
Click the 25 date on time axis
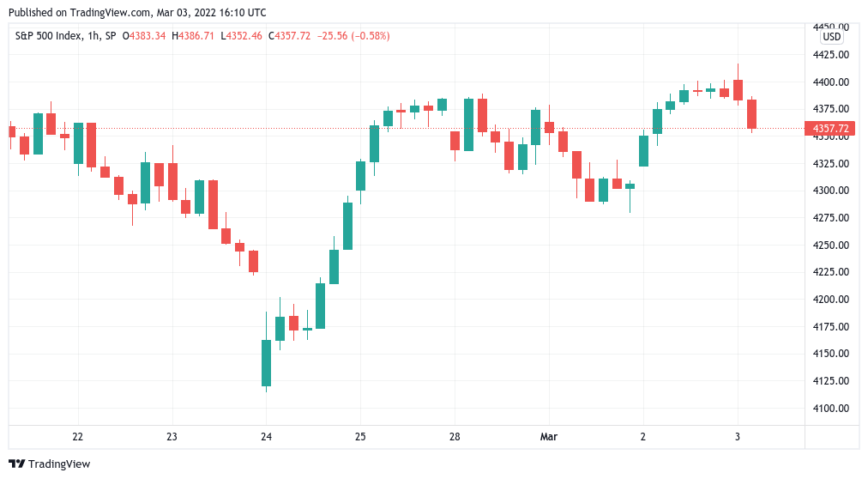pyautogui.click(x=360, y=437)
